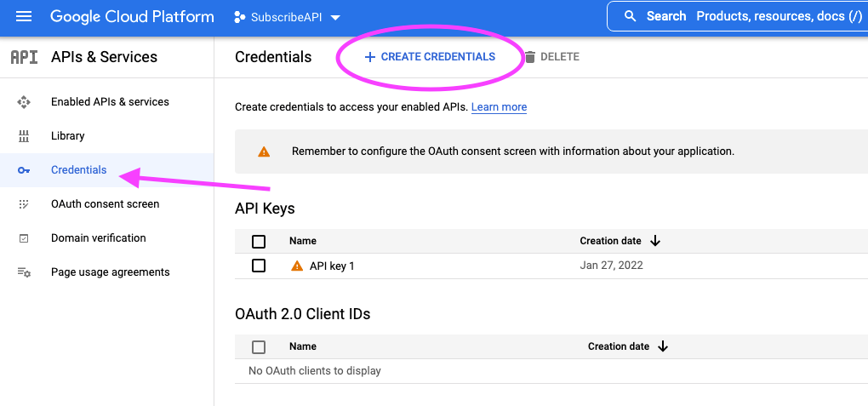Click the warning icon beside API key 1
Image resolution: width=868 pixels, height=406 pixels.
pyautogui.click(x=297, y=266)
